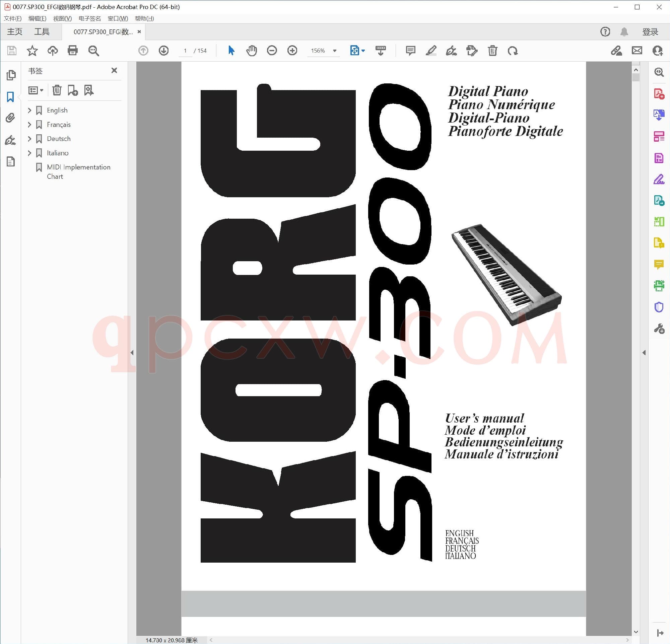670x644 pixels.
Task: Delete the page with the toolbar trash icon
Action: [492, 51]
